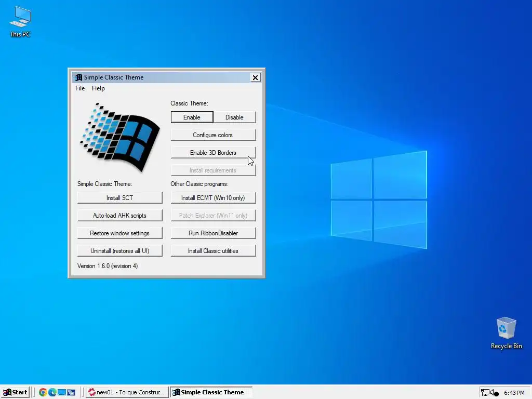Viewport: 532px width, 399px height.
Task: Open the Help menu
Action: 98,88
